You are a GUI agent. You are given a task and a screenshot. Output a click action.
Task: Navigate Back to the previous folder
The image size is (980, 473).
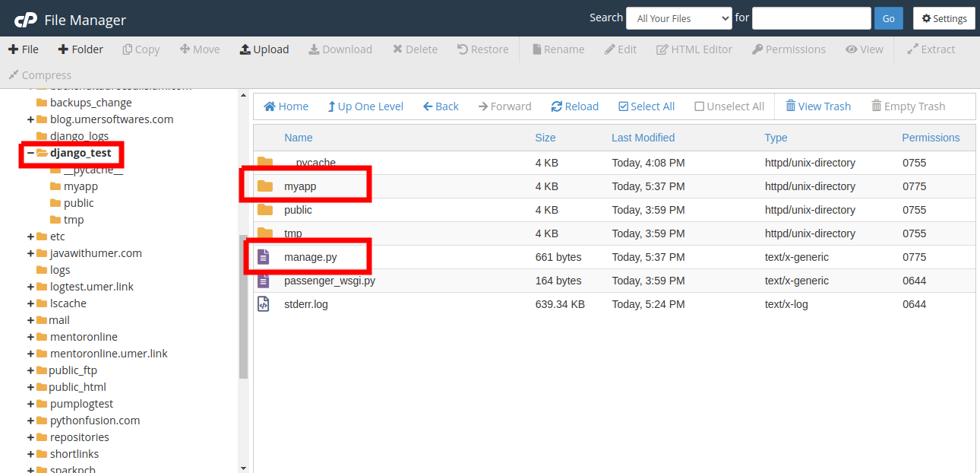pyautogui.click(x=441, y=106)
